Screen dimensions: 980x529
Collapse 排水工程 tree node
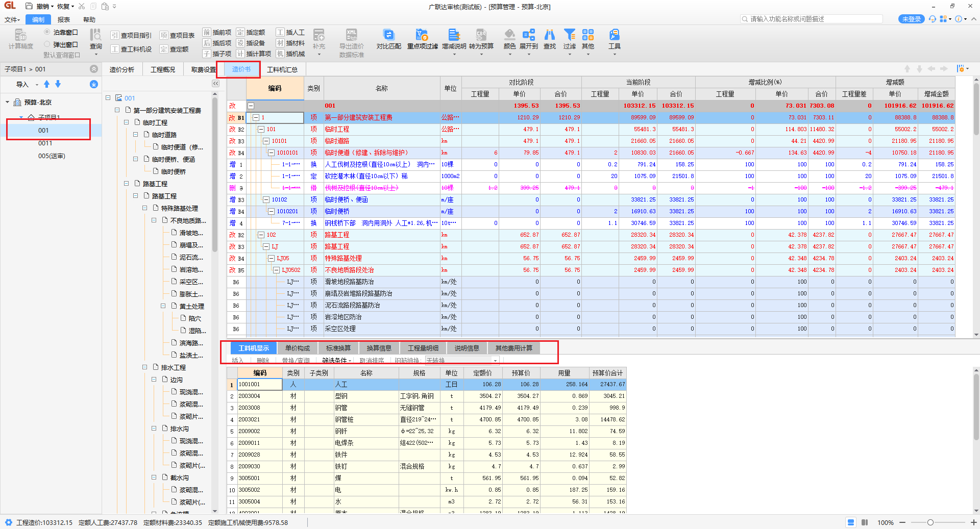point(144,367)
